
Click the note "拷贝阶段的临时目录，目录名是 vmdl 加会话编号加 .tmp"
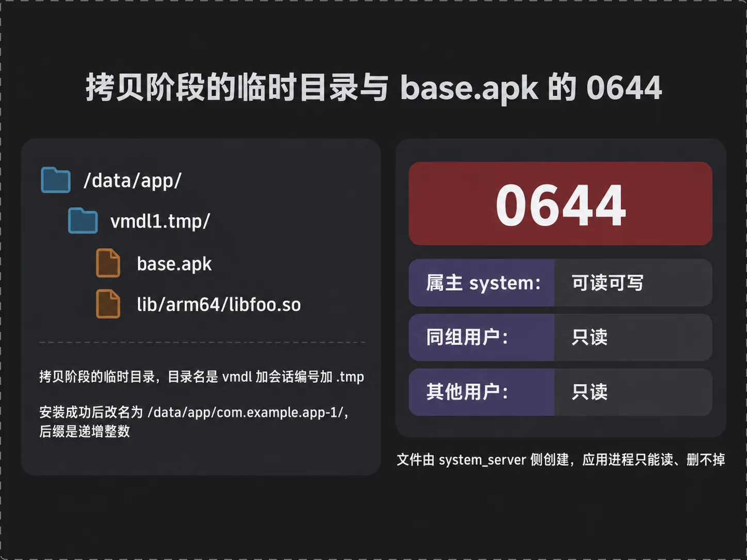(202, 377)
